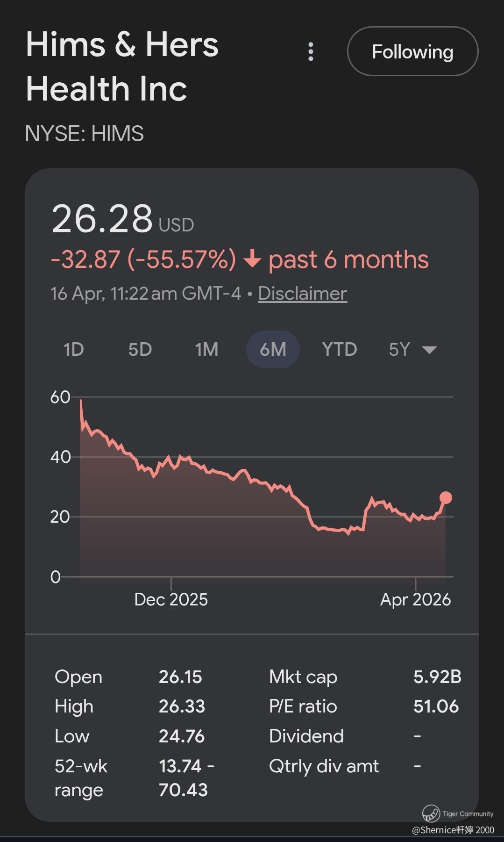This screenshot has height=842, width=504.
Task: Click the Apr 2026 axis label
Action: coord(415,599)
